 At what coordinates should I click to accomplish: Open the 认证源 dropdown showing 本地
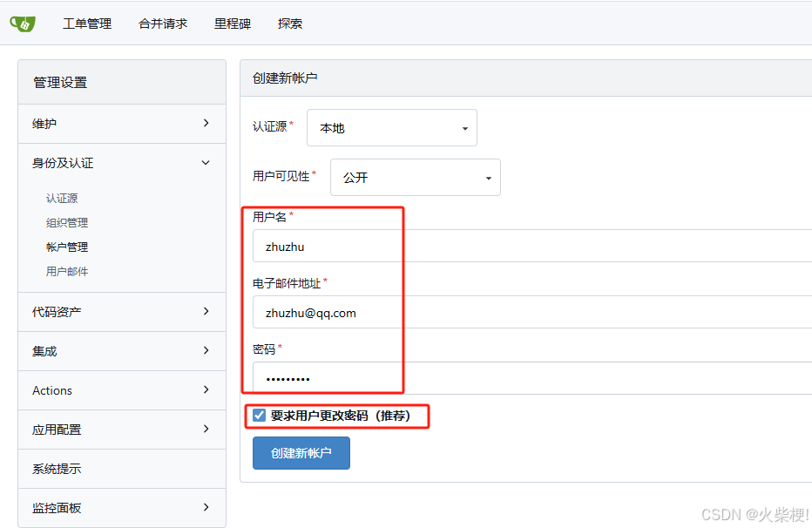[392, 128]
